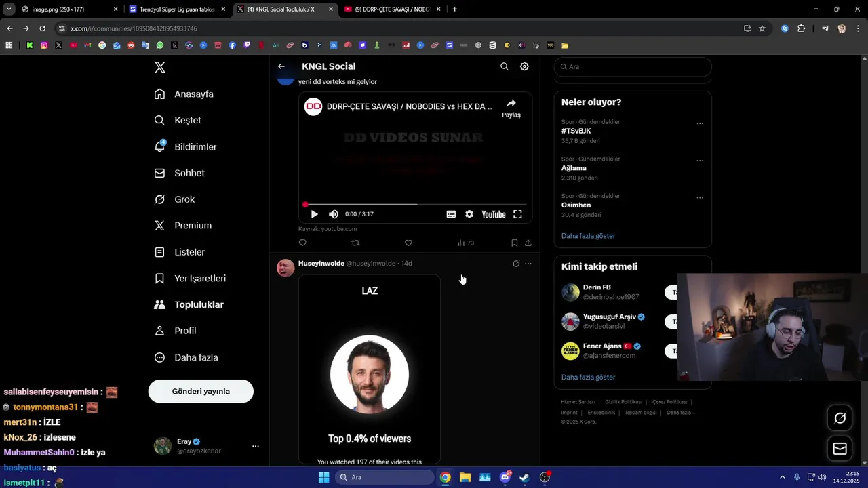The image size is (868, 488).
Task: Search within KNGL Social community
Action: click(504, 66)
